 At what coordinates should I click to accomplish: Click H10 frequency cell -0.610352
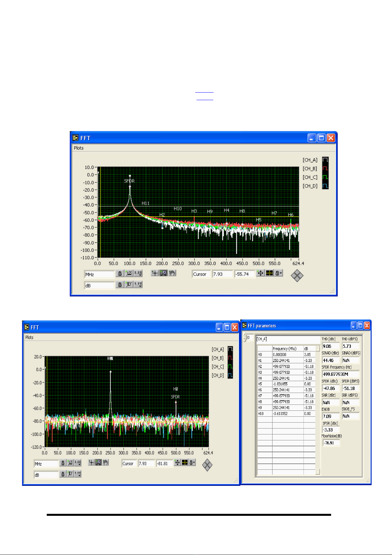(x=288, y=413)
